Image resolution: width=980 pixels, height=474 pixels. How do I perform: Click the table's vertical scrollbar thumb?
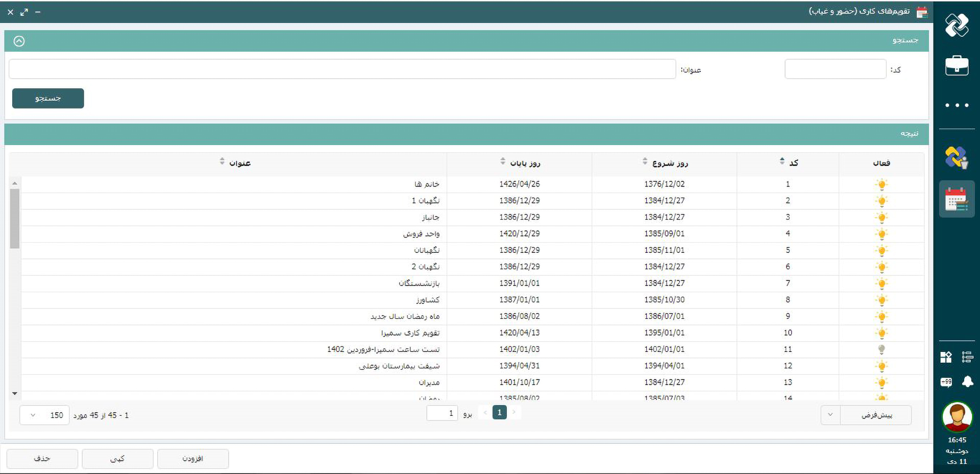tap(15, 219)
